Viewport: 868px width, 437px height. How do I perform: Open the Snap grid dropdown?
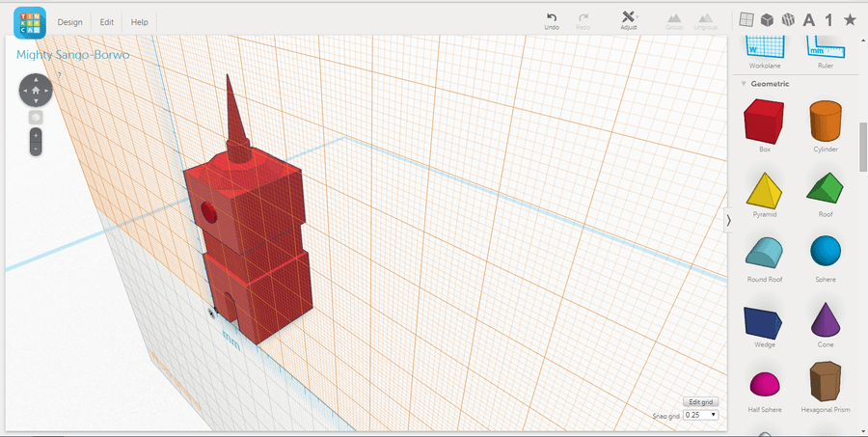pos(701,415)
